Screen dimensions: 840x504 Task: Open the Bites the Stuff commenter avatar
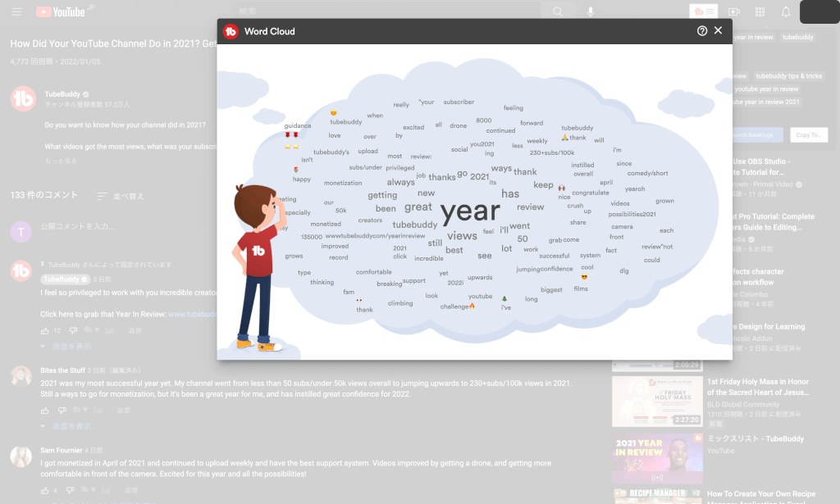click(21, 376)
